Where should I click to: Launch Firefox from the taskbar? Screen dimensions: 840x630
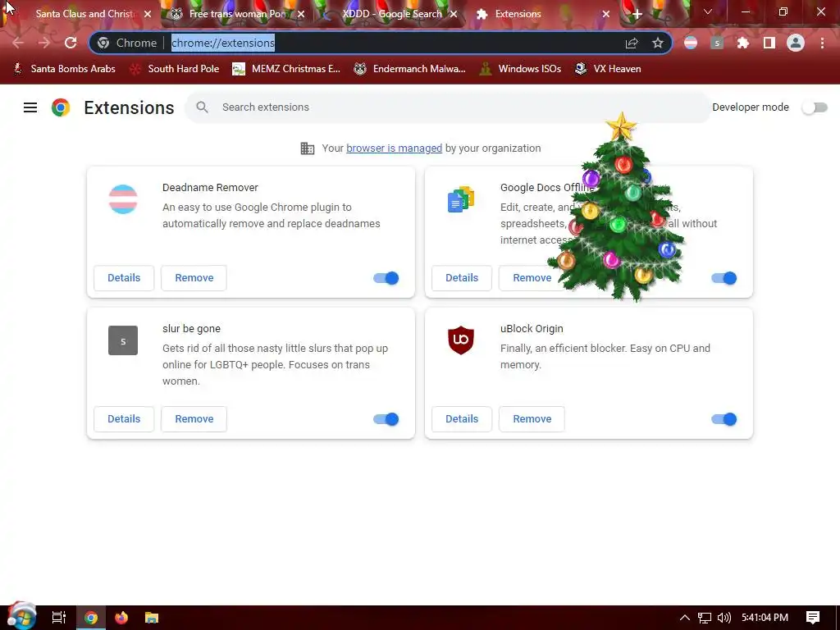pyautogui.click(x=121, y=618)
